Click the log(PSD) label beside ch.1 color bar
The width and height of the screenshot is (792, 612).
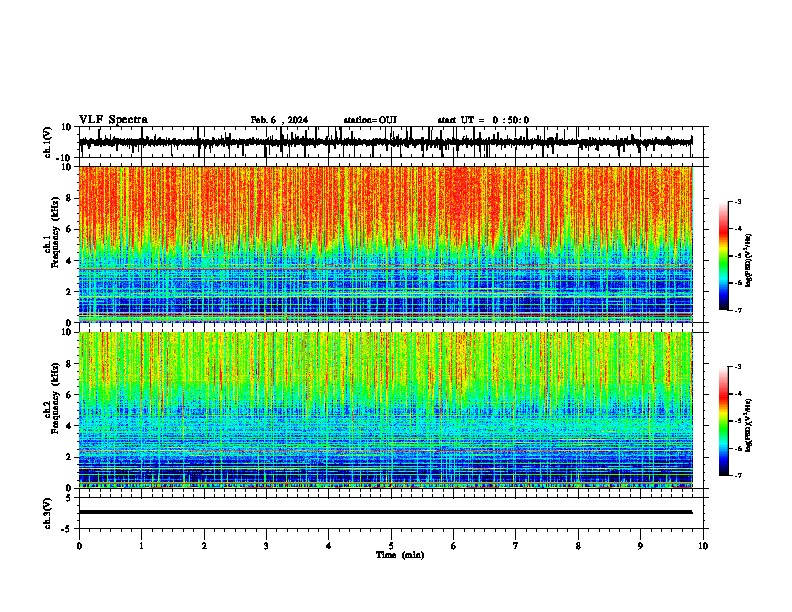749,261
